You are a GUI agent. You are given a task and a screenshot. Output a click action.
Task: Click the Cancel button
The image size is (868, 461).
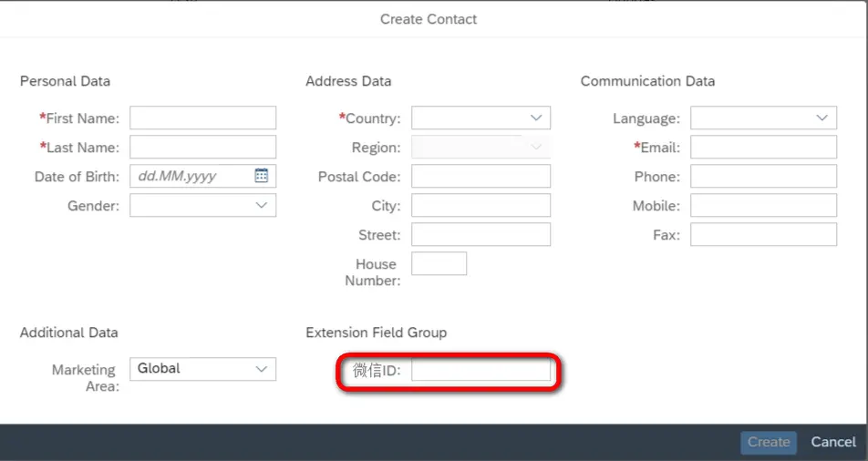coord(833,442)
